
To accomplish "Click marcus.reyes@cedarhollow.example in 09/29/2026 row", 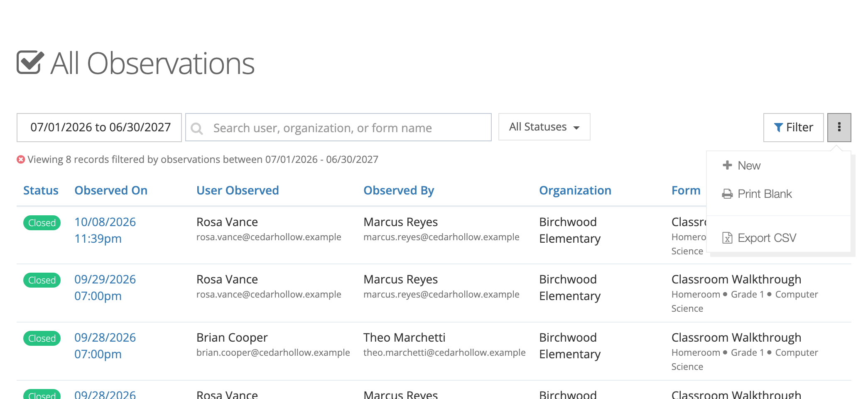I will click(x=441, y=294).
